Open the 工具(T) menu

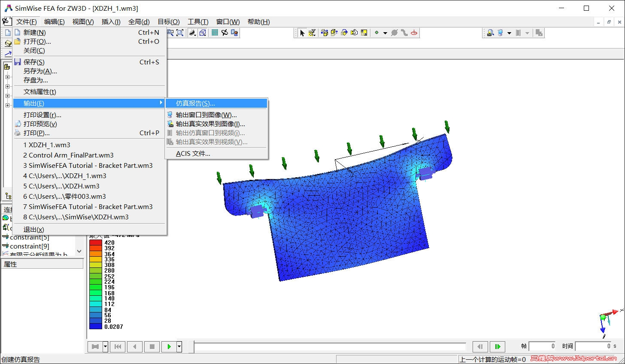[198, 22]
